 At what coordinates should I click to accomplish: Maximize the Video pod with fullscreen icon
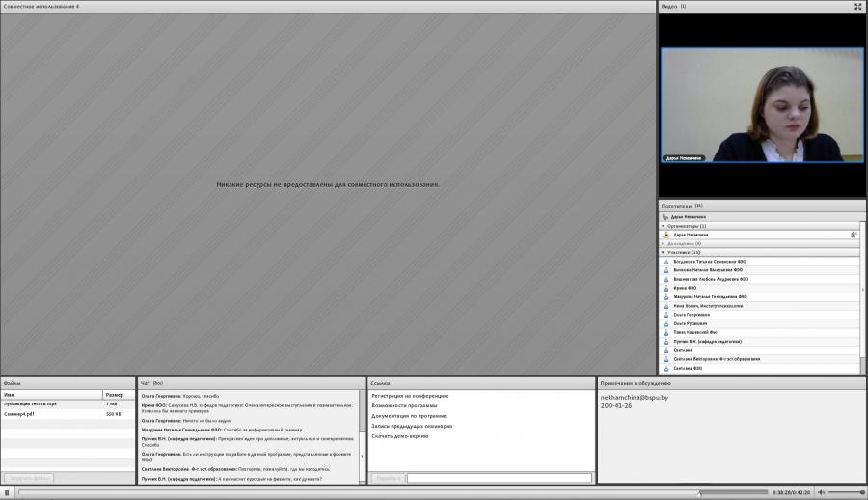(x=858, y=6)
